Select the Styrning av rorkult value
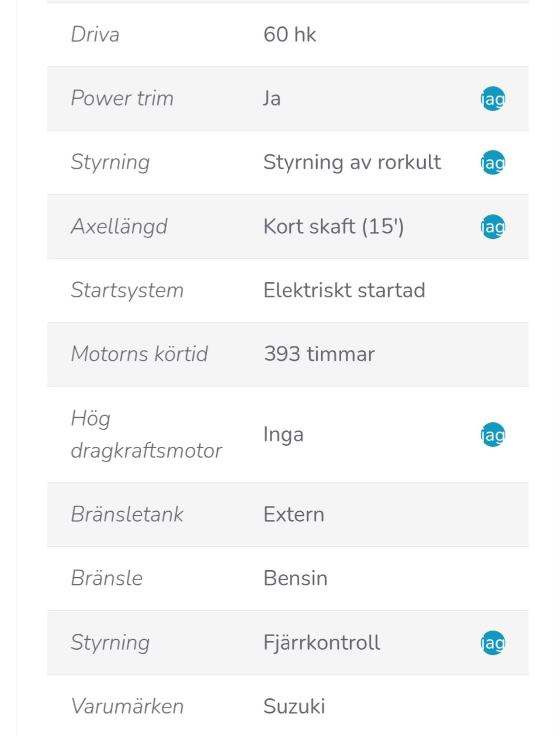The width and height of the screenshot is (560, 736). click(x=352, y=163)
